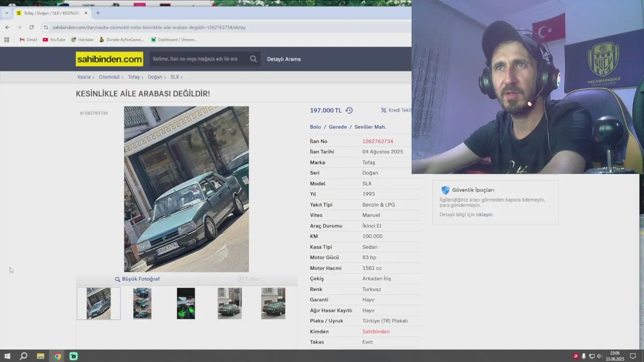Go to Vasıta breadcrumb
The width and height of the screenshot is (644, 362).
pos(84,77)
